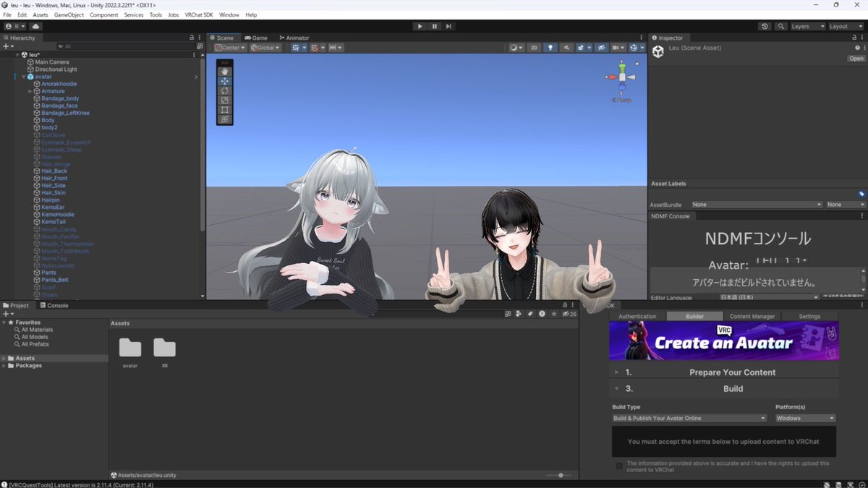The image size is (868, 488).
Task: Open the Build Type dropdown
Action: [689, 418]
